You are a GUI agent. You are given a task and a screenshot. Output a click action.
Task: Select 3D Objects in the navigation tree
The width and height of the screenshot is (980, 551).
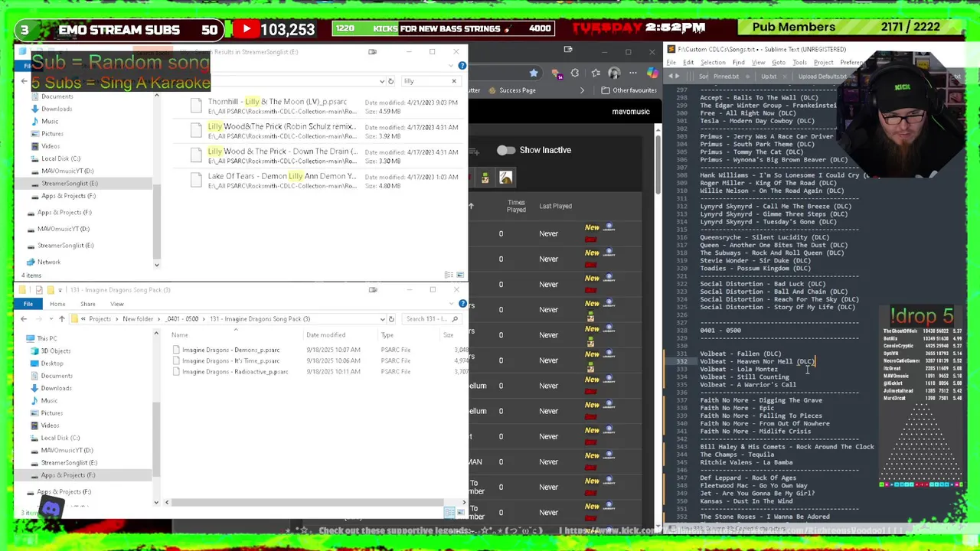click(x=55, y=350)
